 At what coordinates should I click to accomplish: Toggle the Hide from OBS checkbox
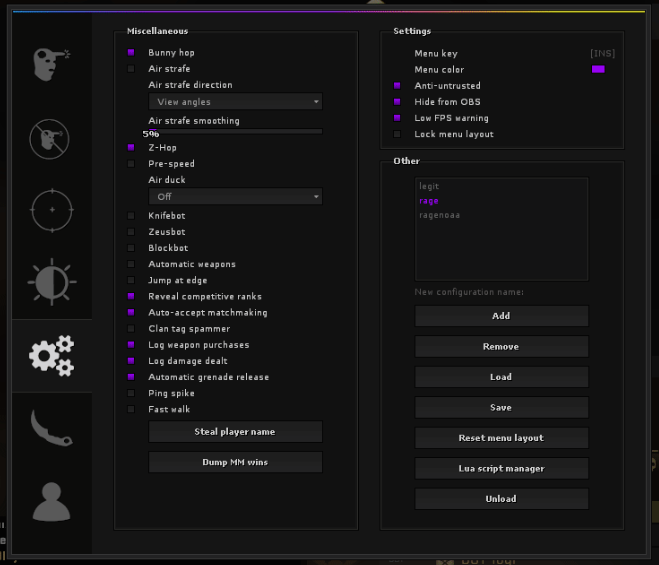397,102
